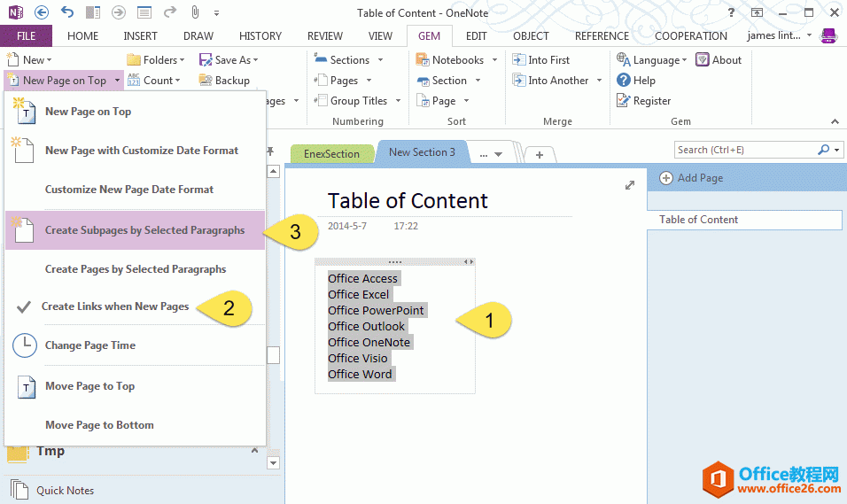Toggle Create Links when New Pages checkmark
The image size is (847, 504).
pyautogui.click(x=25, y=306)
